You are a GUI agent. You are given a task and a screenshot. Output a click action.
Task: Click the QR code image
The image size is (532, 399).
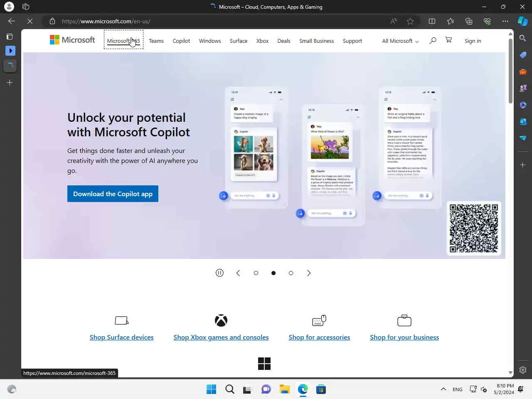point(474,228)
